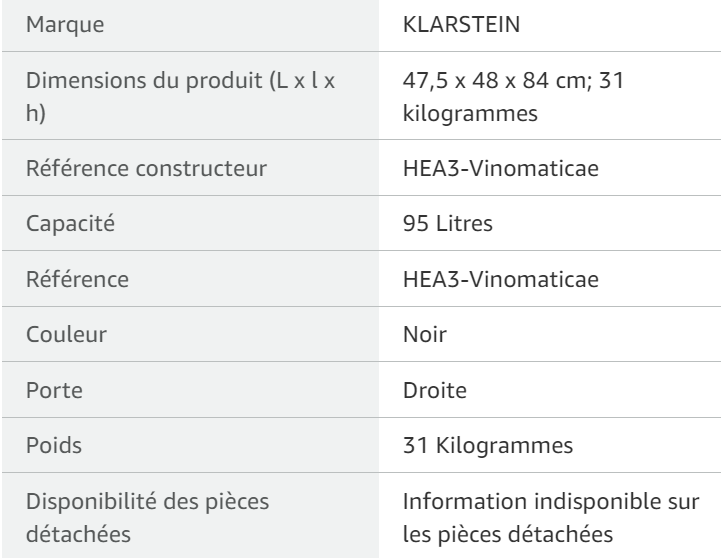The width and height of the screenshot is (721, 558).
Task: Click the kilogrammes text under dimensions
Action: [470, 114]
